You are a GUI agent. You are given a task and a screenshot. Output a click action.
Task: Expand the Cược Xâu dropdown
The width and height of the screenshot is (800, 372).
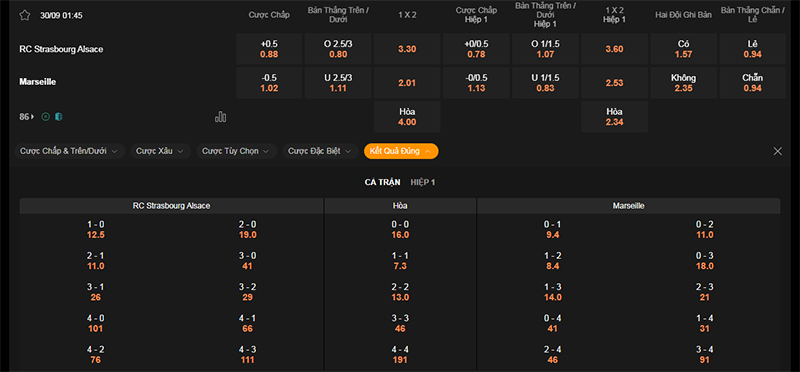pos(161,151)
